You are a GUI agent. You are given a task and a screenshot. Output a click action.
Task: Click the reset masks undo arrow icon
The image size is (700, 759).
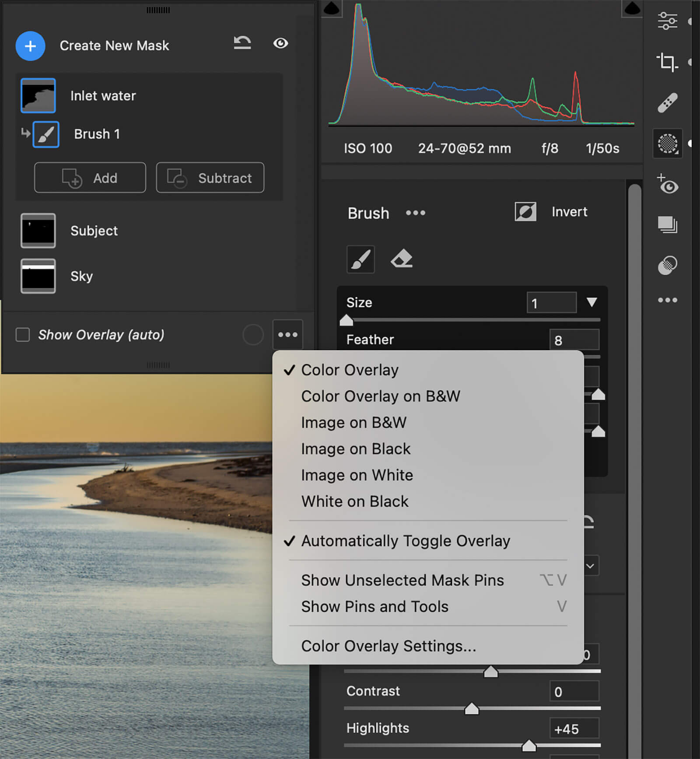point(242,43)
